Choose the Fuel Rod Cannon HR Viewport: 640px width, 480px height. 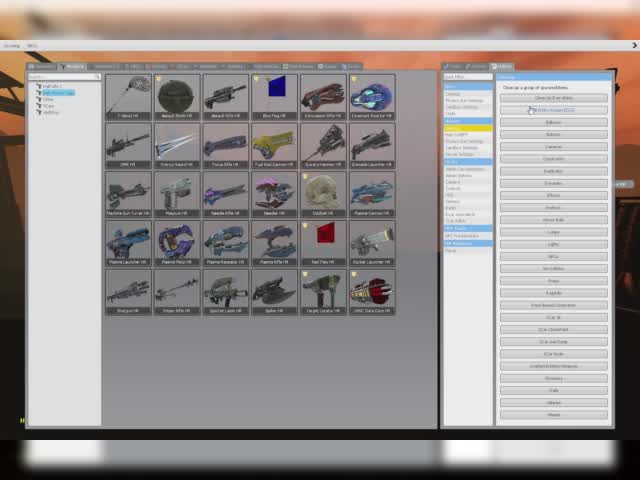pos(274,146)
